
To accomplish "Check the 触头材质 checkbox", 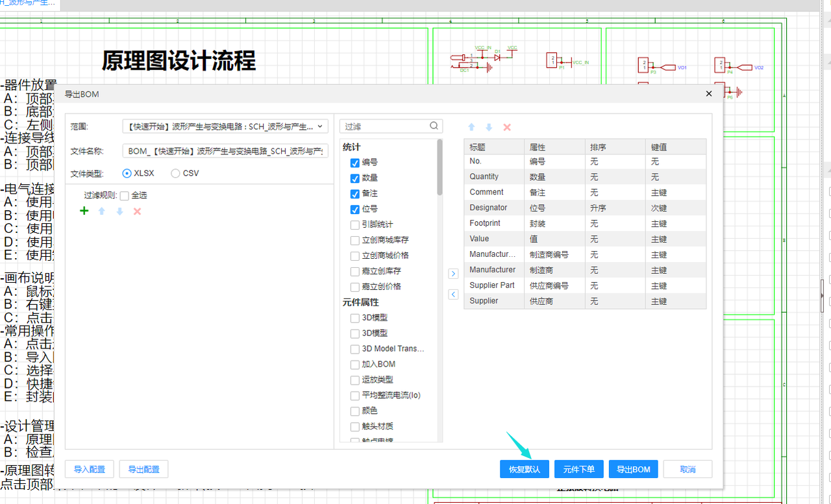I will (355, 427).
